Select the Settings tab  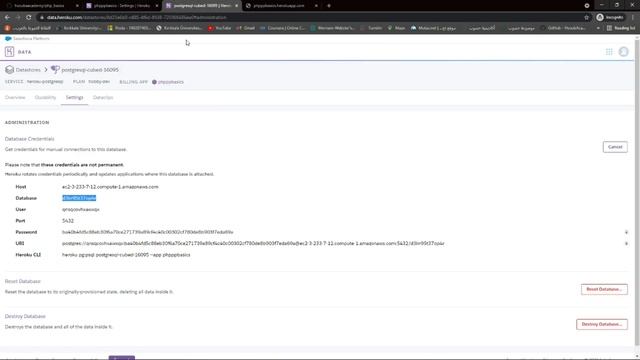pos(74,98)
